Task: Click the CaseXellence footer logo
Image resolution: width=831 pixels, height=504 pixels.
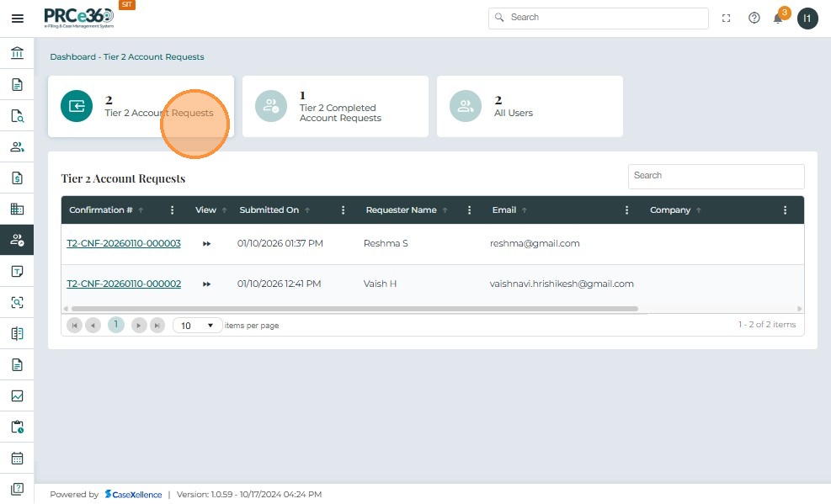Action: click(134, 495)
